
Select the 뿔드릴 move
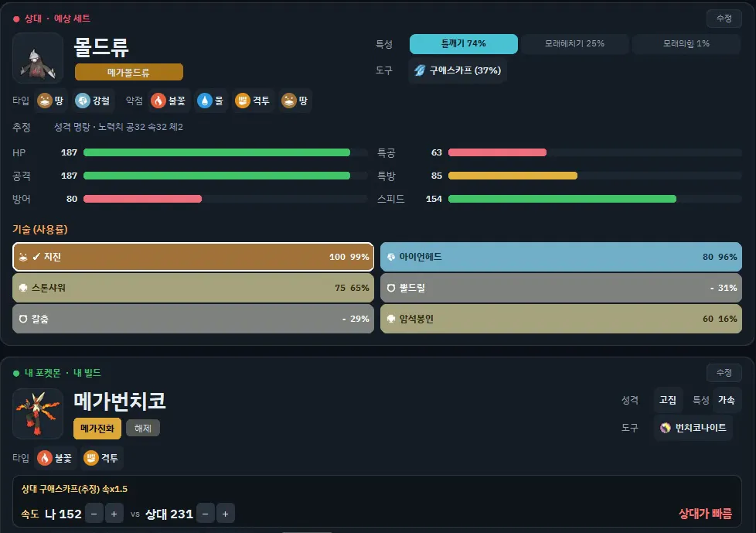coord(560,288)
